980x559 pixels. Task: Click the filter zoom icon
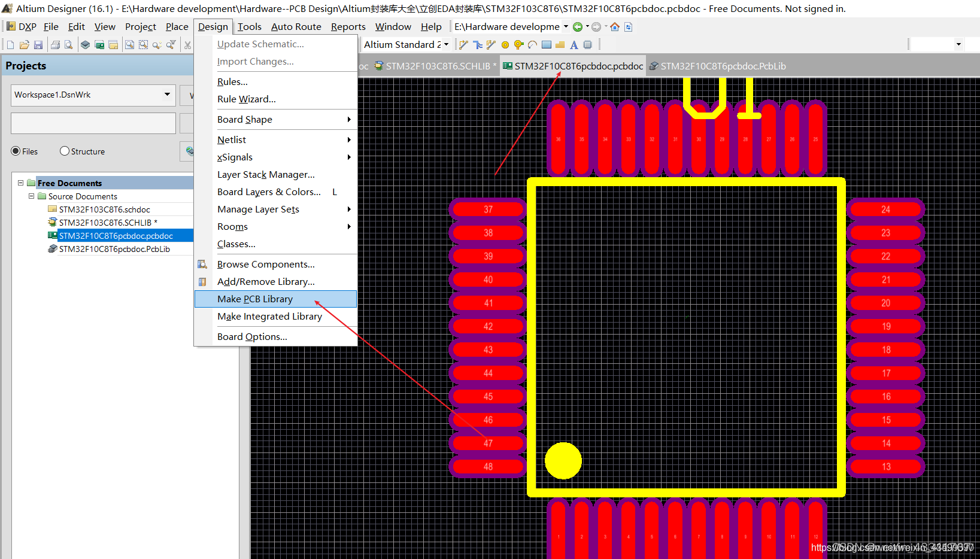click(x=171, y=45)
